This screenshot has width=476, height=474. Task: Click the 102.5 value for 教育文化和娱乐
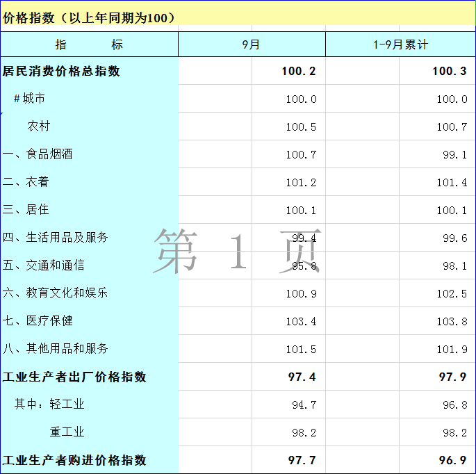[x=452, y=293]
